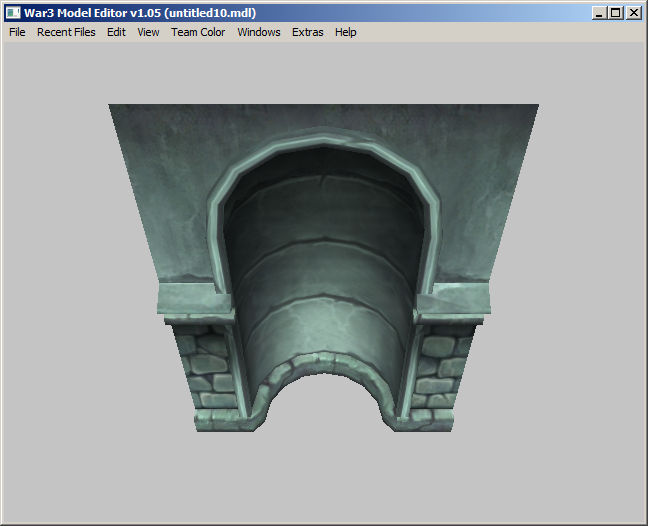Viewport: 648px width, 526px height.
Task: Open the Help menu
Action: (345, 32)
